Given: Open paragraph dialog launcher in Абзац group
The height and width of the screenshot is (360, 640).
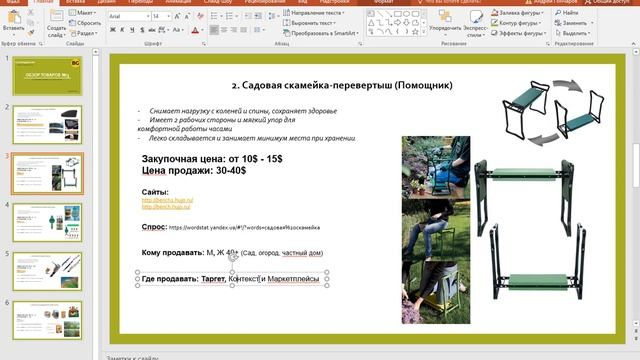Looking at the screenshot, I should click(x=360, y=44).
